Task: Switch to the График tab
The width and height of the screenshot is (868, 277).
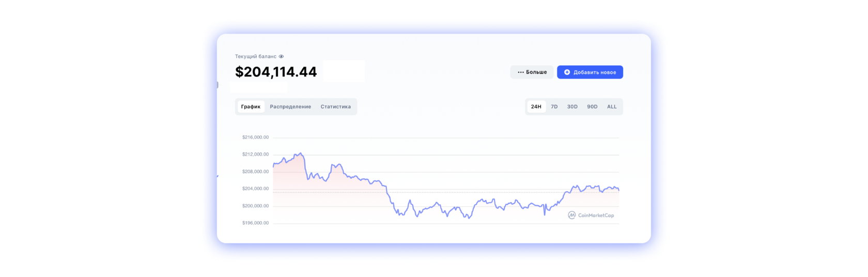Action: [251, 106]
